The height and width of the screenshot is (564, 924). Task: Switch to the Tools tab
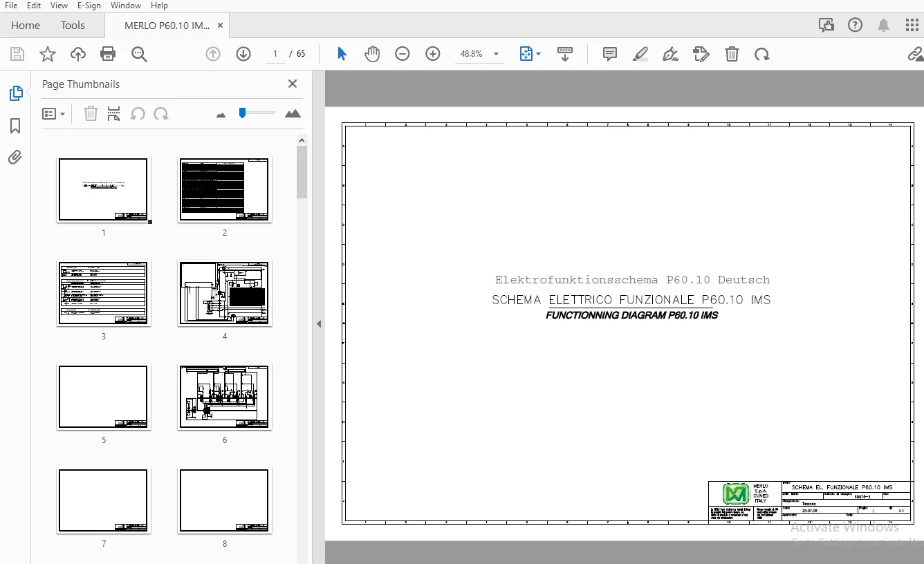click(73, 26)
